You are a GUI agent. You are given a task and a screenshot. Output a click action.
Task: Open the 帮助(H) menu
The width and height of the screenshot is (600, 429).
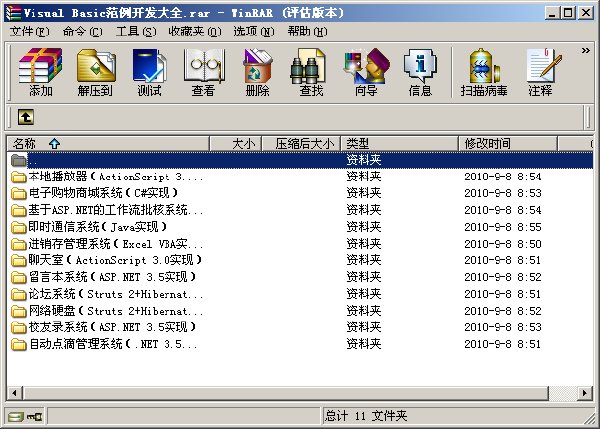[307, 31]
